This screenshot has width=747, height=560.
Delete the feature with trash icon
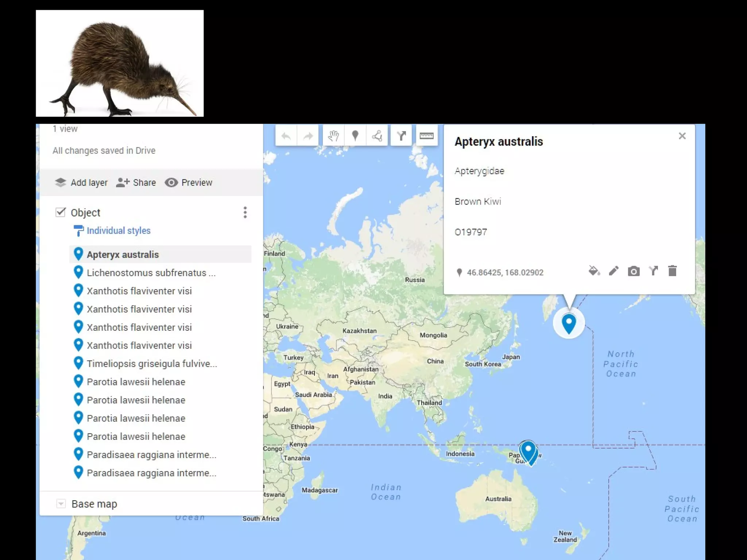(x=672, y=271)
